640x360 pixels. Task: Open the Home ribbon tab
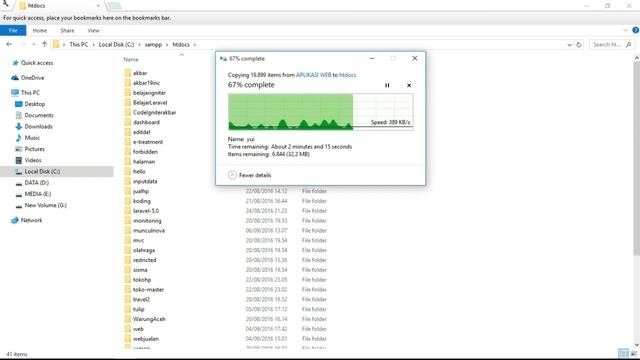click(x=40, y=31)
